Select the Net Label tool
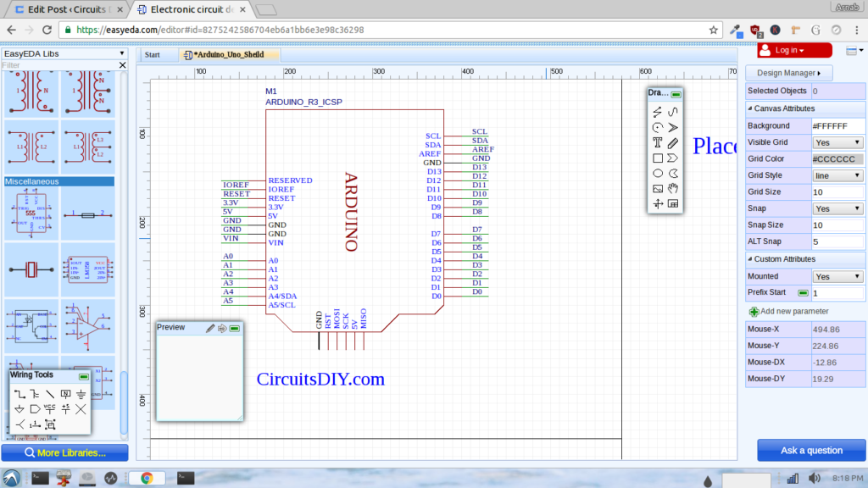The width and height of the screenshot is (868, 488). click(65, 394)
